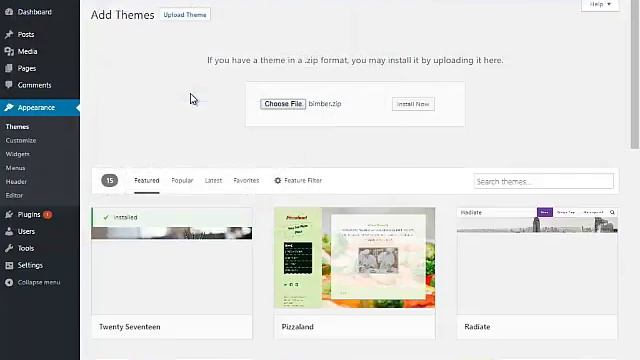Screen dimensions: 640x360
Task: Click Collapse menu text
Action: click(39, 282)
